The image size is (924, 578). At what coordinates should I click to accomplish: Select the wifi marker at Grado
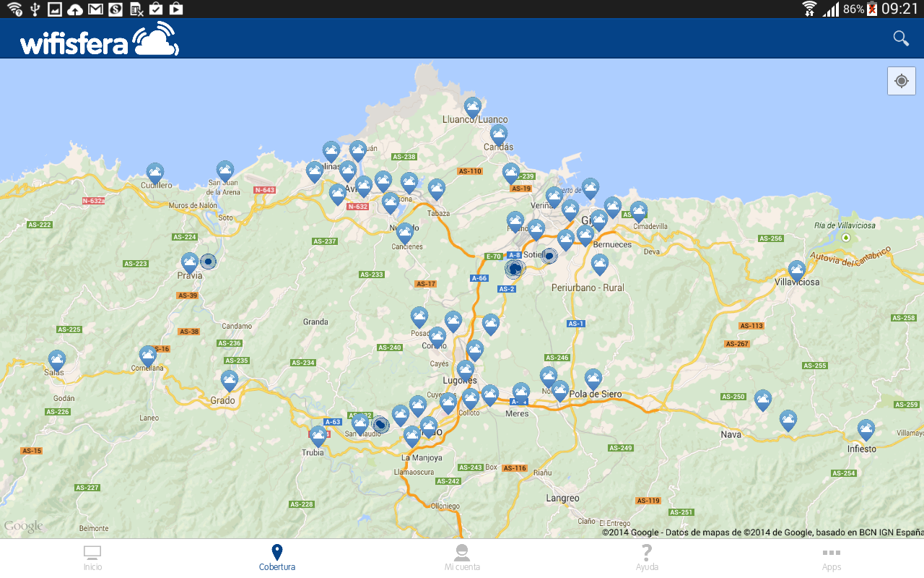click(230, 380)
